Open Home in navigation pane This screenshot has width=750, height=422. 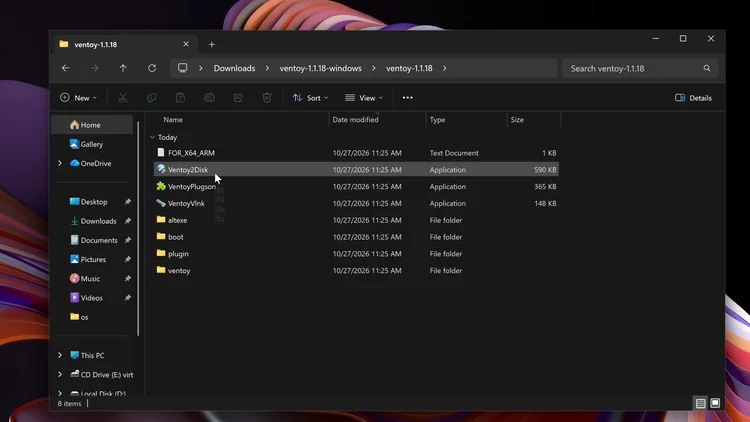(x=92, y=125)
